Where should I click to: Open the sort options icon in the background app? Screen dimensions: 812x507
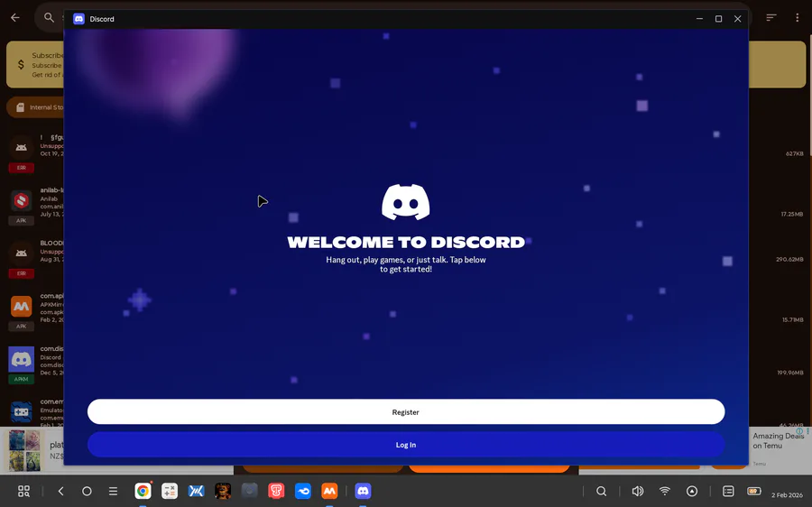(x=771, y=18)
